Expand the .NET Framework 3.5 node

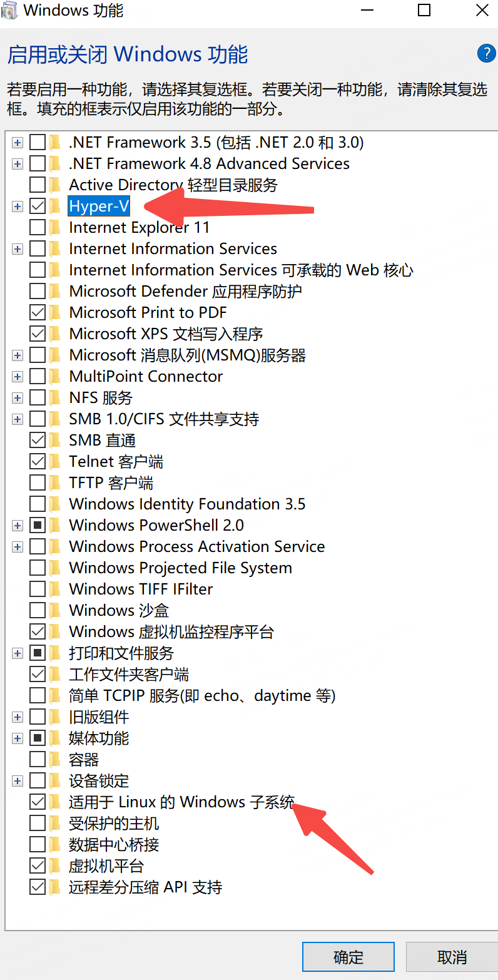tap(18, 143)
